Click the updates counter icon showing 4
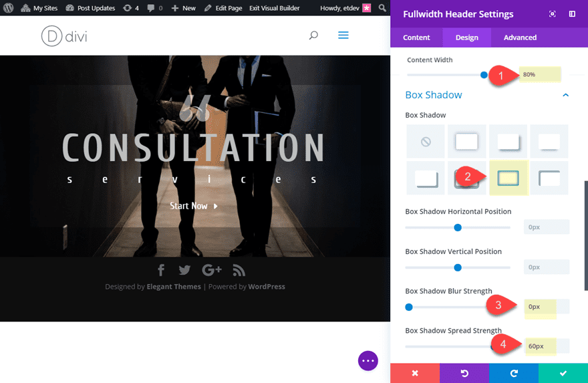Image resolution: width=588 pixels, height=383 pixels. [x=131, y=8]
